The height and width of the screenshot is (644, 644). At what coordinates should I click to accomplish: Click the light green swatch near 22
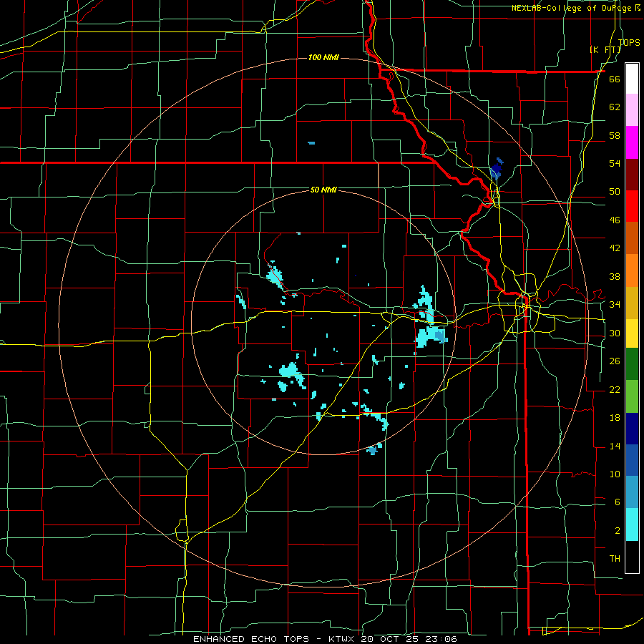[632, 396]
